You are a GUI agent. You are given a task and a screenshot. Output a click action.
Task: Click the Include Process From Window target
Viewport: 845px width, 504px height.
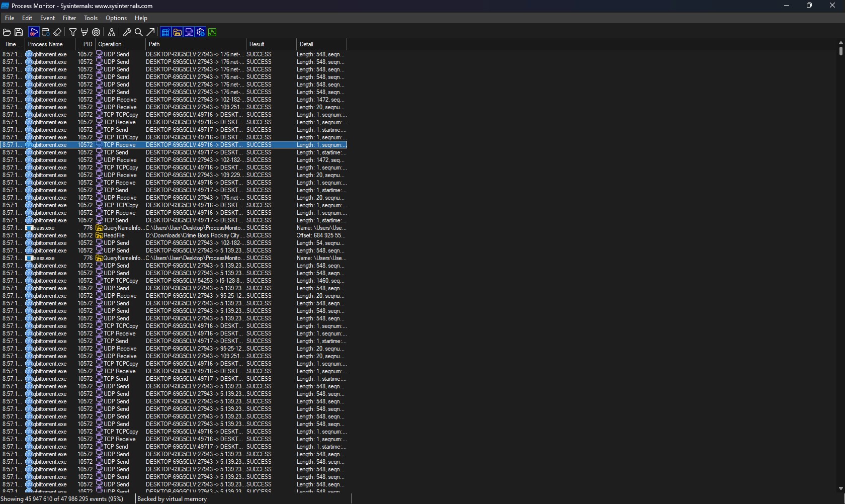(x=96, y=32)
